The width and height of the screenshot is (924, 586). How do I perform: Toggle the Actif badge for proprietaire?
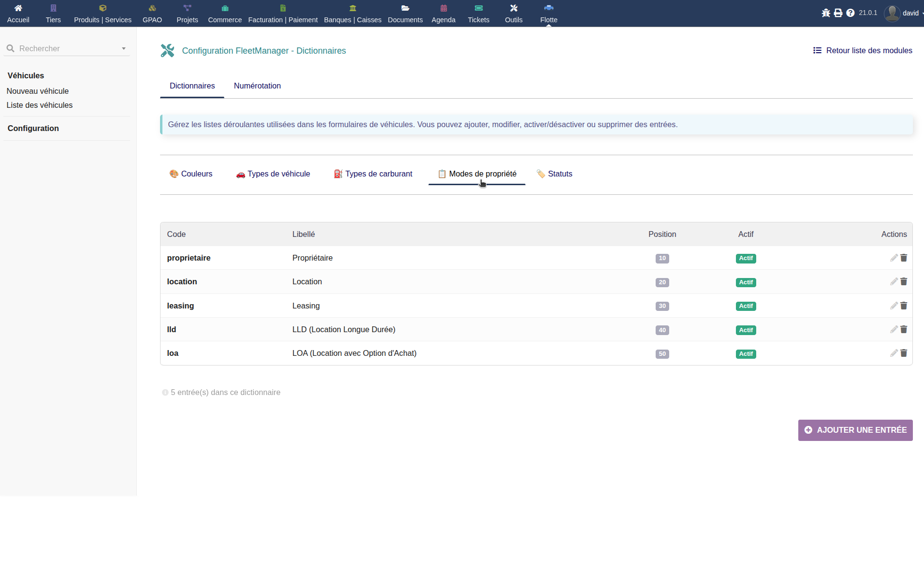(x=746, y=258)
